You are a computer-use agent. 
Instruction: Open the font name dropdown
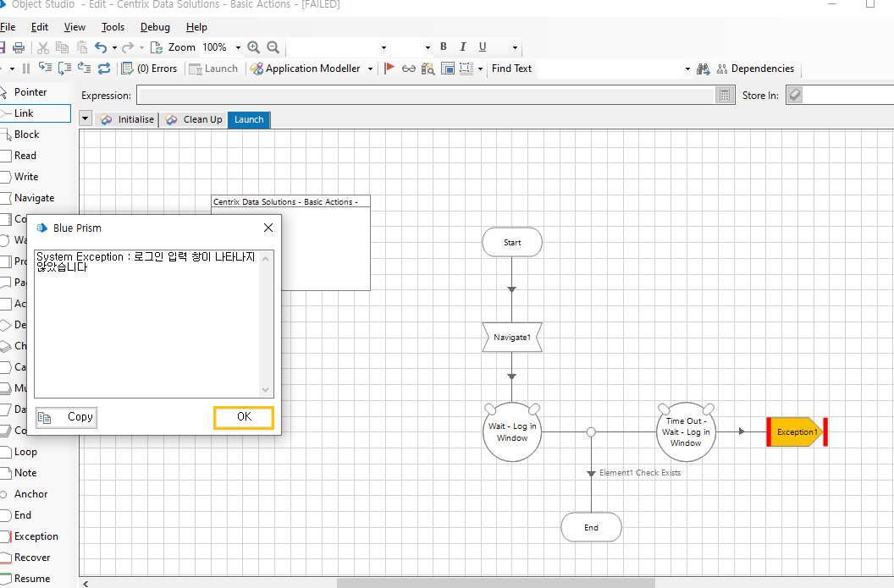pyautogui.click(x=384, y=47)
